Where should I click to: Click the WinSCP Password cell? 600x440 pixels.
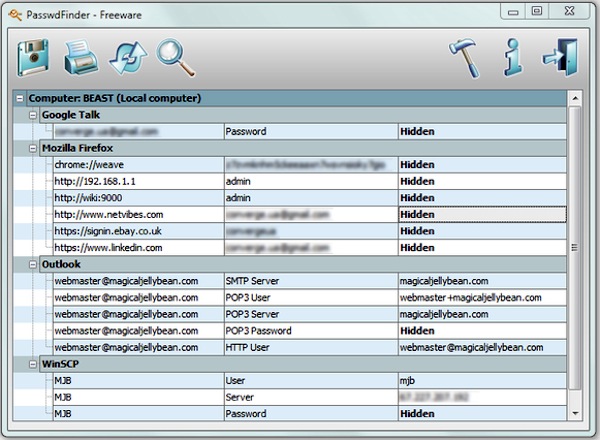[x=311, y=414]
